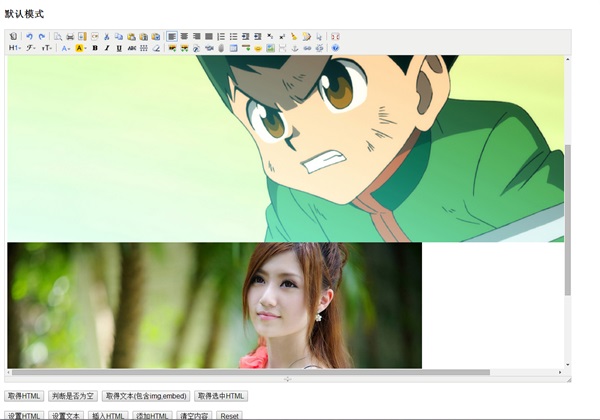The image size is (600, 420).
Task: Click the 取得选中HTML button
Action: click(221, 396)
